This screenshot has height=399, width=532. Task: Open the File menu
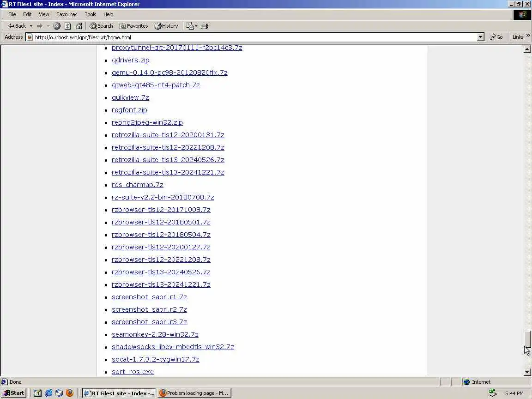12,14
